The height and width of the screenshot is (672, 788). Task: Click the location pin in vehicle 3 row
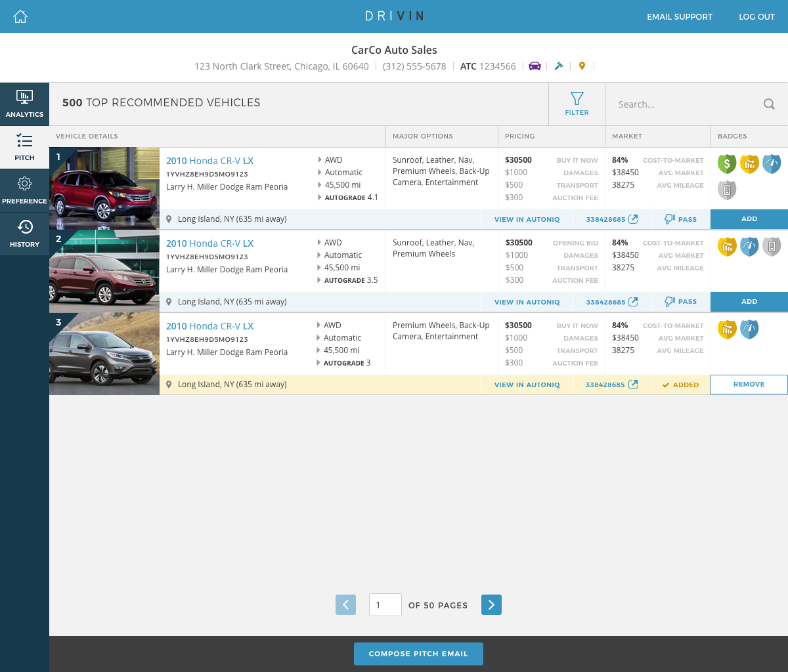(x=169, y=385)
